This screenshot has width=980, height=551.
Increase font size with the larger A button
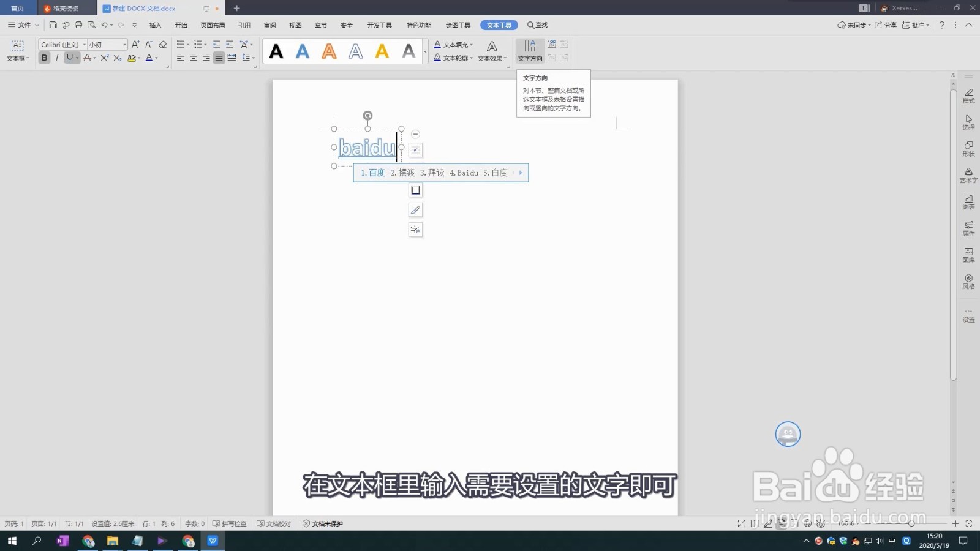(x=135, y=44)
